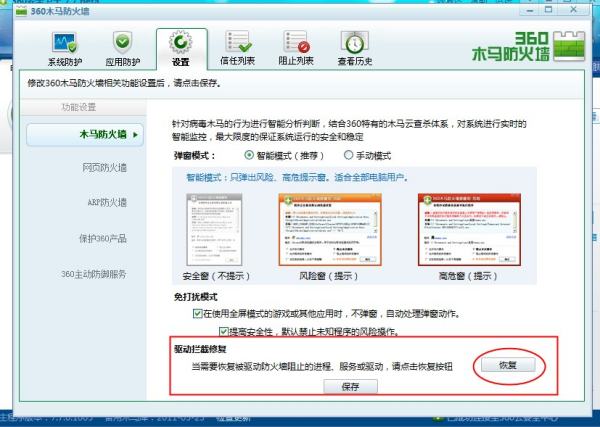
Task: Open 木马防火墙 sidebar section
Action: tap(85, 135)
